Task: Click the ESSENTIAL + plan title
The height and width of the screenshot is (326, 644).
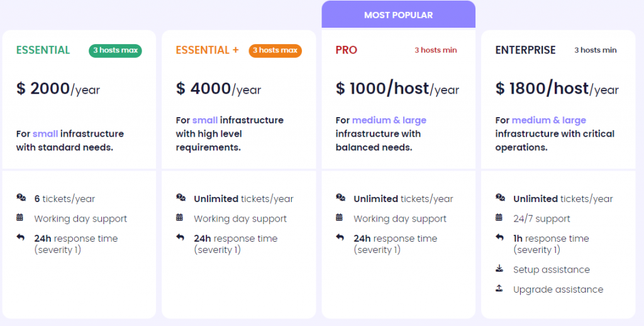Action: coord(207,50)
